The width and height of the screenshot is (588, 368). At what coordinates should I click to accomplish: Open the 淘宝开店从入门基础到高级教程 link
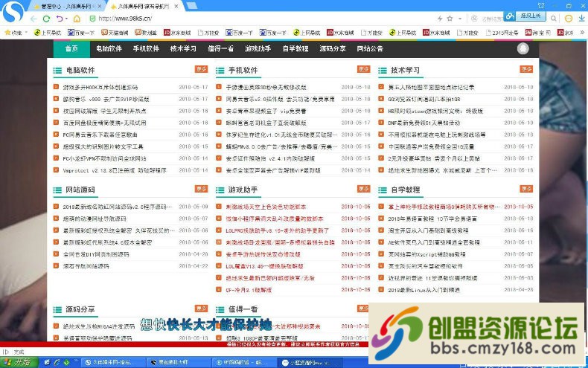428,231
